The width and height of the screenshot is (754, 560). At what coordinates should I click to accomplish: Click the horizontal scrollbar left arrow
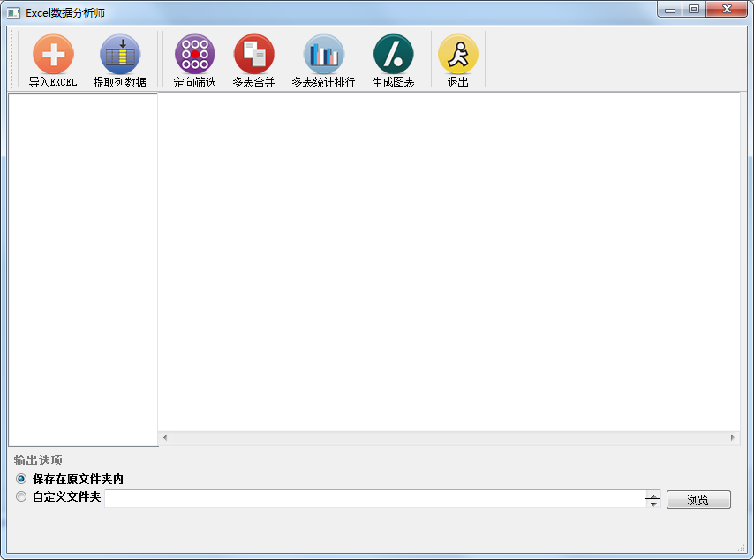pyautogui.click(x=165, y=437)
